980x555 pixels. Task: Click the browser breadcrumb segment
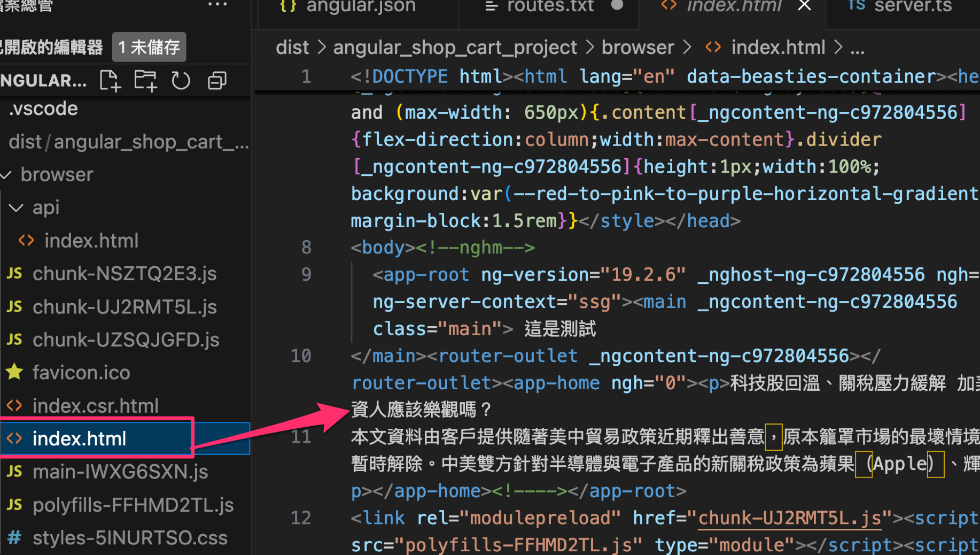click(637, 48)
